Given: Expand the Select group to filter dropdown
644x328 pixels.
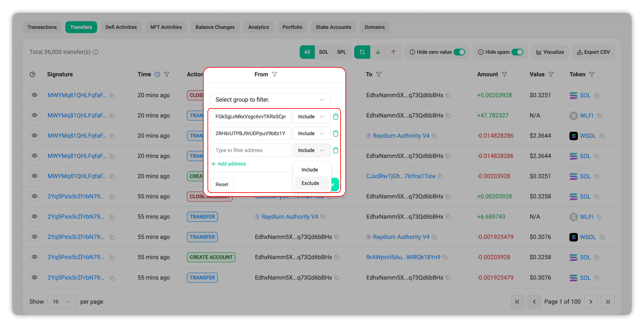Looking at the screenshot, I should [x=270, y=100].
